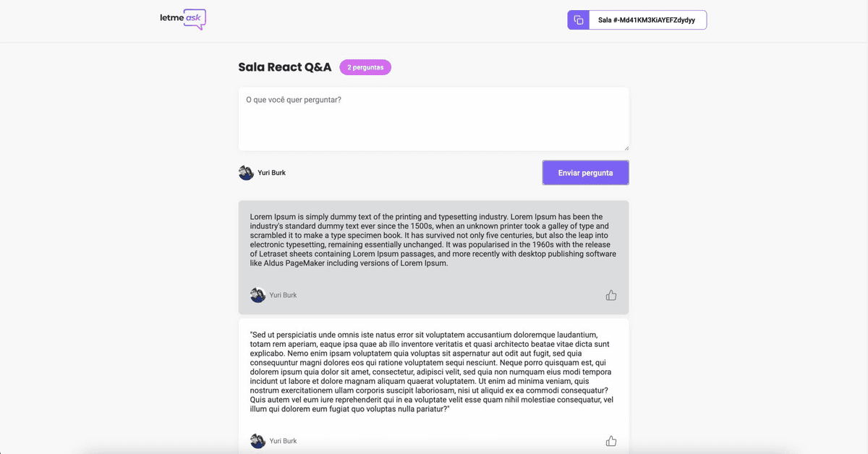Click the purple "ask" speech bubble in the logo
The height and width of the screenshot is (454, 868).
(x=195, y=20)
